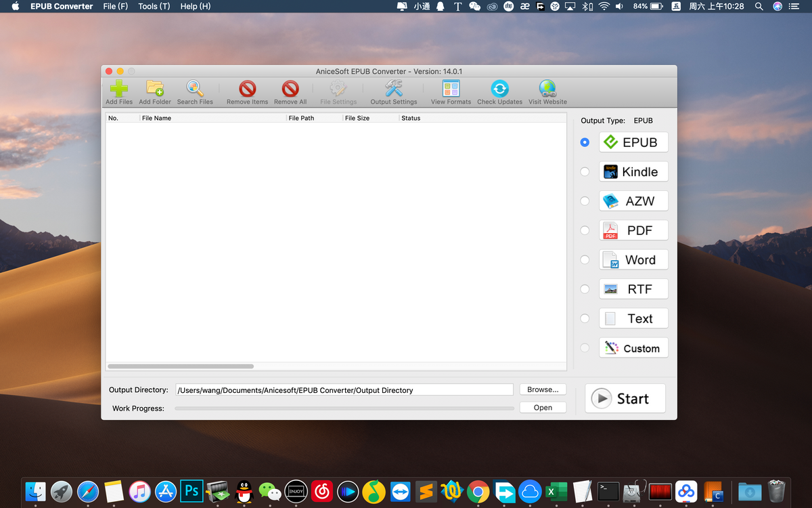This screenshot has height=508, width=812.
Task: Open TeamViewer from the Dock
Action: pyautogui.click(x=400, y=491)
